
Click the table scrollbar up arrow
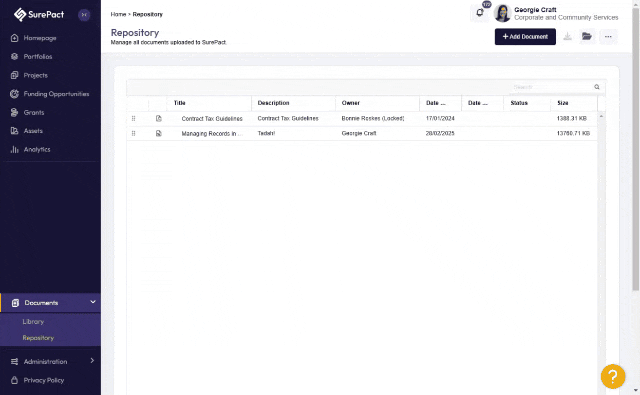click(601, 117)
